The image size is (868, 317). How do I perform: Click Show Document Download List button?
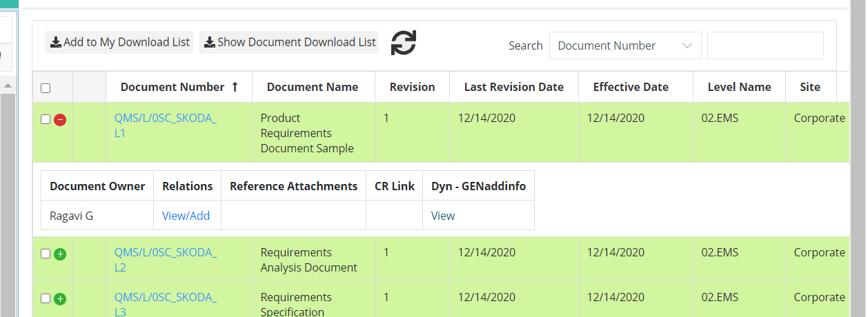point(289,42)
